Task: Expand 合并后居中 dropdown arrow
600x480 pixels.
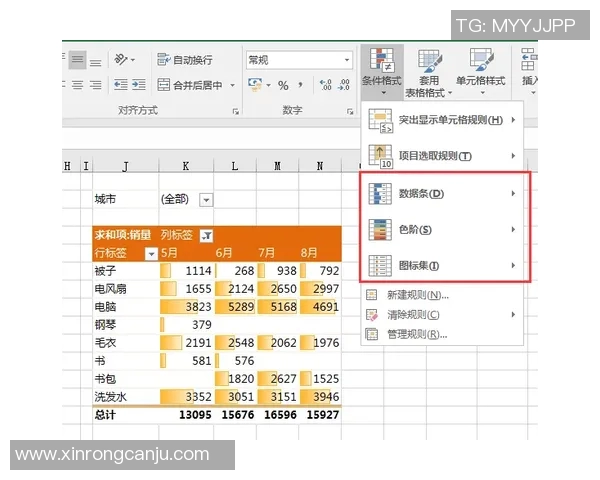Action: pos(232,85)
